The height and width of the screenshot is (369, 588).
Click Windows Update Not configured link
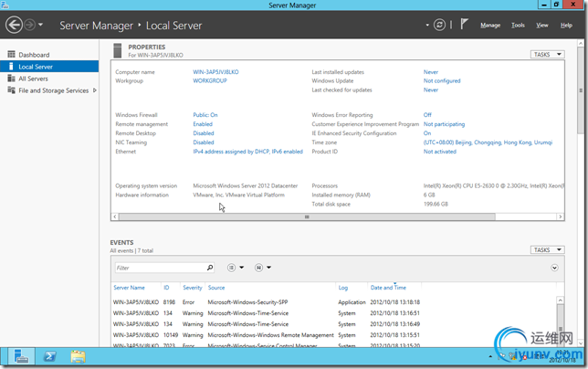pyautogui.click(x=442, y=80)
